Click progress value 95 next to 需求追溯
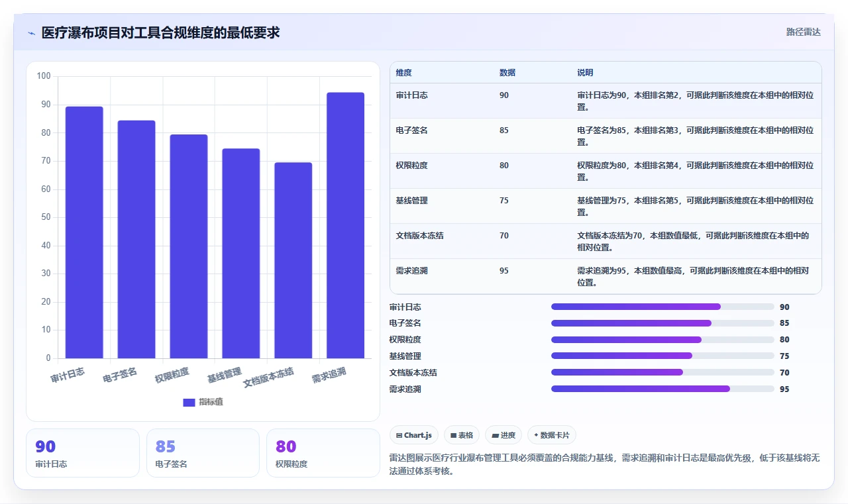Viewport: 848px width, 504px height. [x=784, y=389]
